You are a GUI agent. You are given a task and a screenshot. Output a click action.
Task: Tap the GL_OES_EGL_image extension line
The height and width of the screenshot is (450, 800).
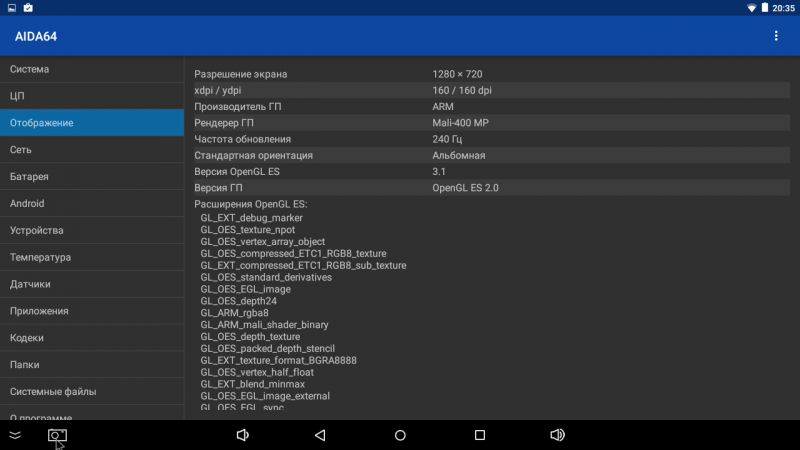(245, 289)
